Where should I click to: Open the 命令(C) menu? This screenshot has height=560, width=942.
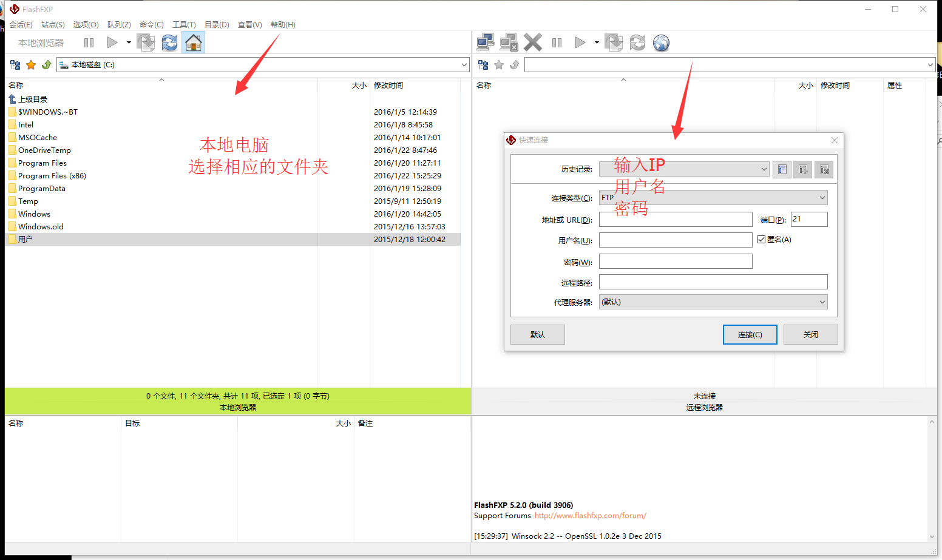(151, 25)
